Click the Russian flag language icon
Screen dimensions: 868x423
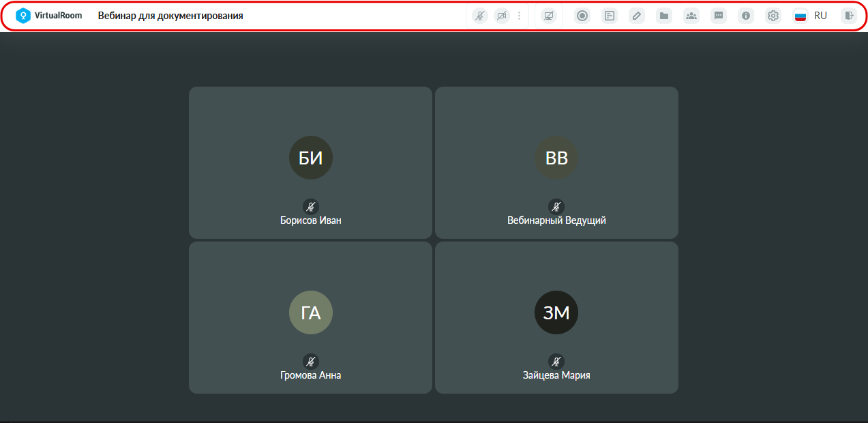pos(800,16)
